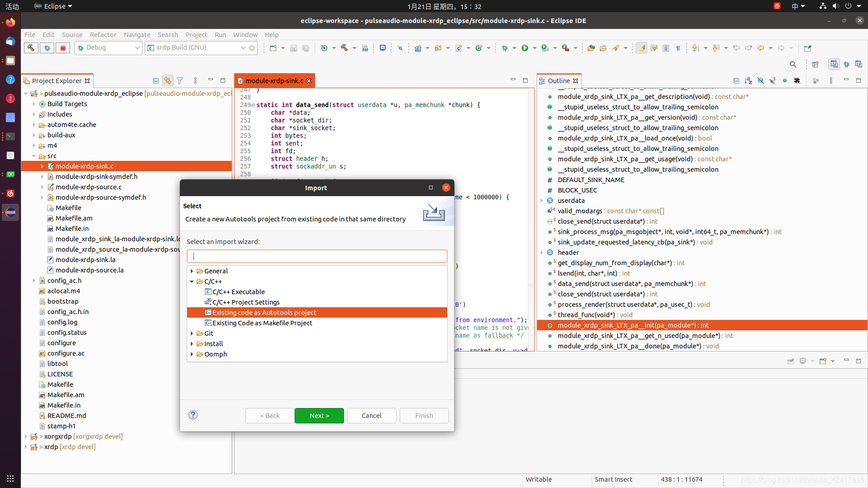Expand the xorgxrdp project
Viewport: 868px width, 488px height.
point(26,436)
